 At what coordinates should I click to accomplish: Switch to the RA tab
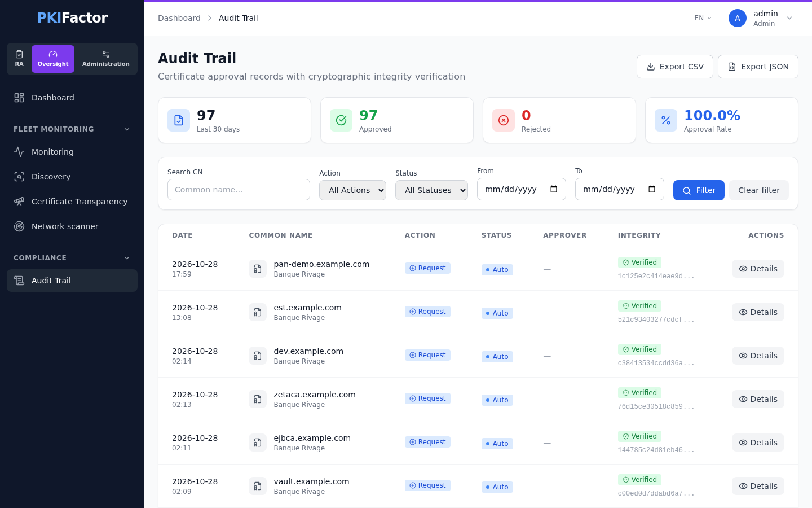pyautogui.click(x=19, y=59)
